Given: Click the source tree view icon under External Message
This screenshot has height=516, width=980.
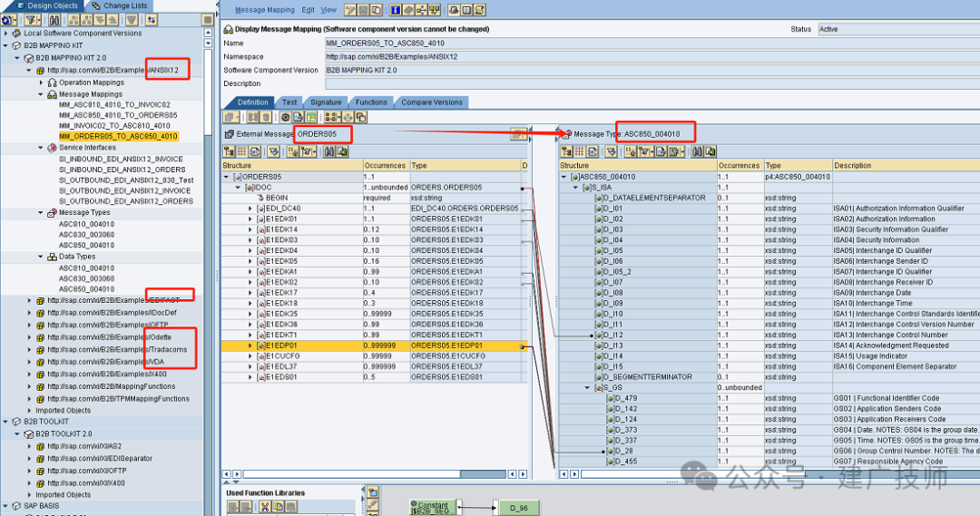Looking at the screenshot, I should [229, 151].
